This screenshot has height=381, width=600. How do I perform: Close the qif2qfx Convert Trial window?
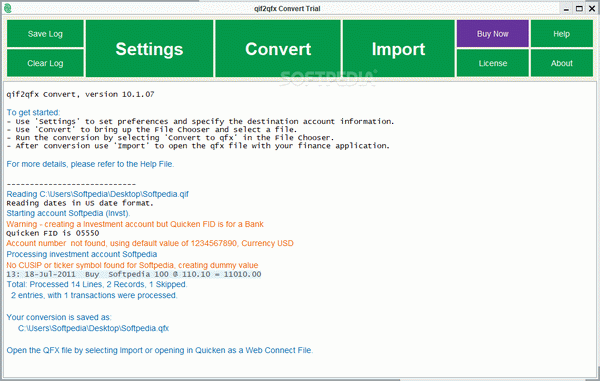pyautogui.click(x=592, y=8)
